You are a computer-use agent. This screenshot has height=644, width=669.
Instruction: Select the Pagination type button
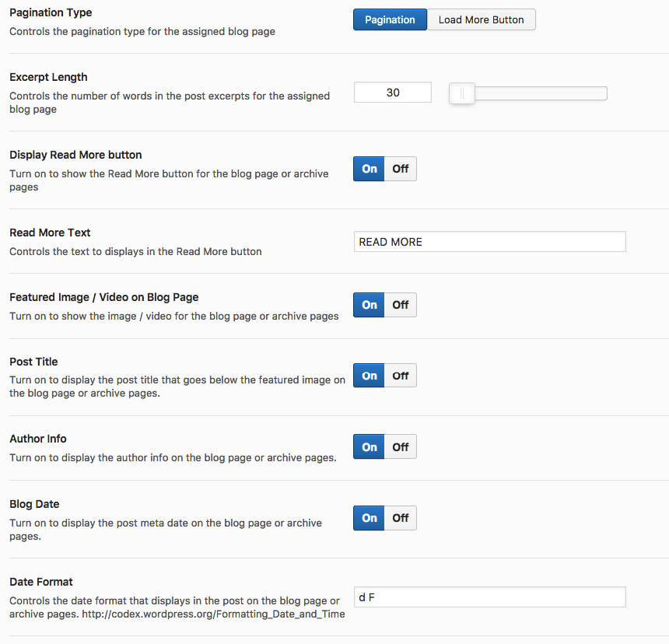(x=390, y=19)
